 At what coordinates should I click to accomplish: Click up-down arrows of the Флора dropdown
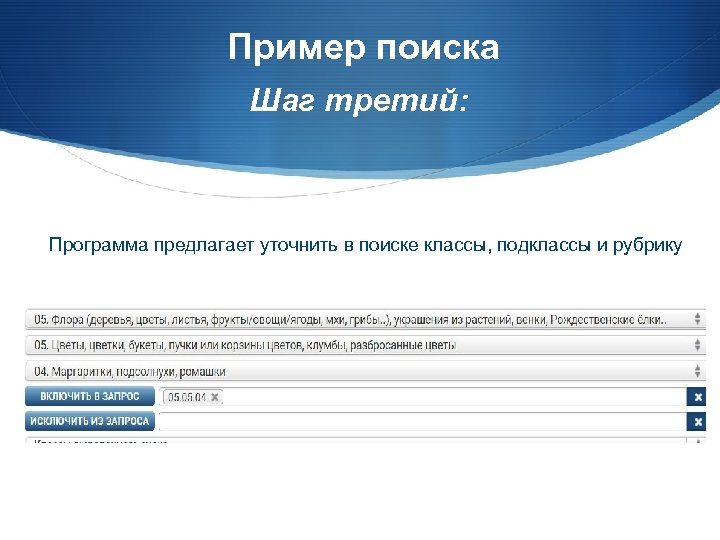point(698,319)
